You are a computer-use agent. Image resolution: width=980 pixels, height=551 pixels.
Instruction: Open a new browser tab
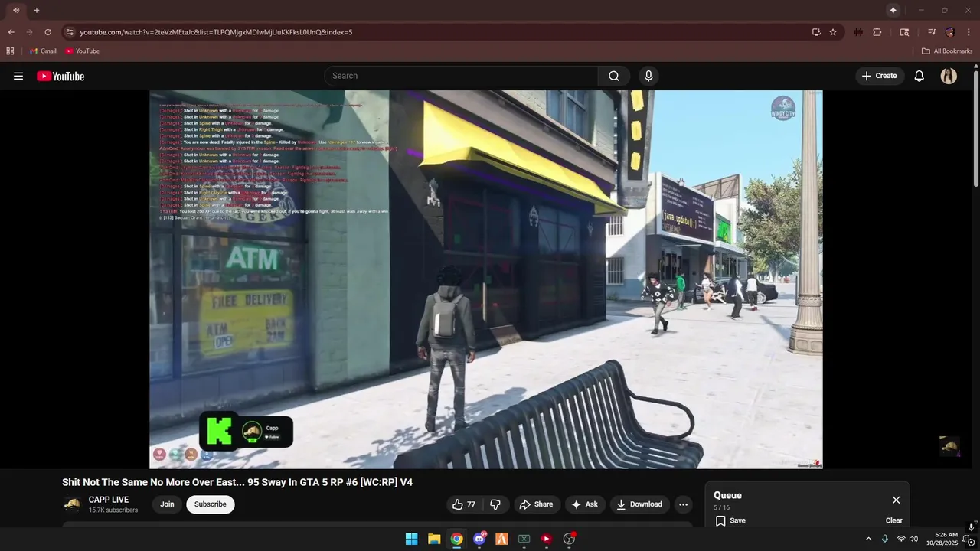point(36,10)
